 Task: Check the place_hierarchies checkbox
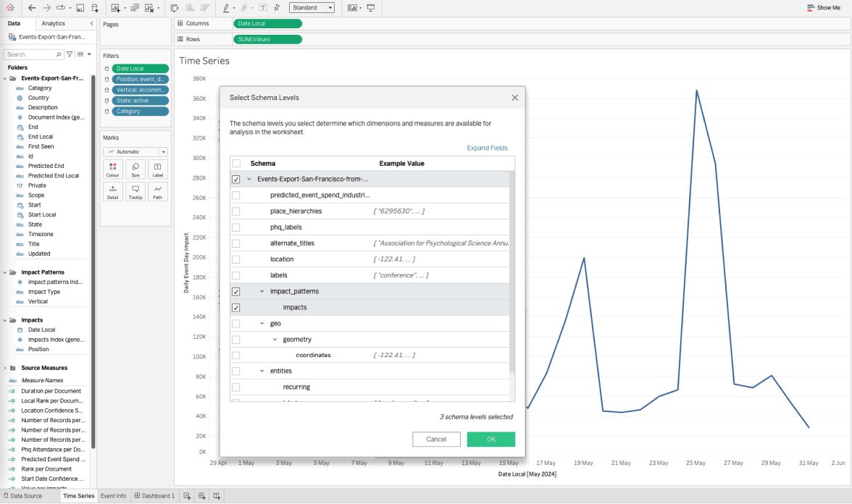(x=236, y=211)
